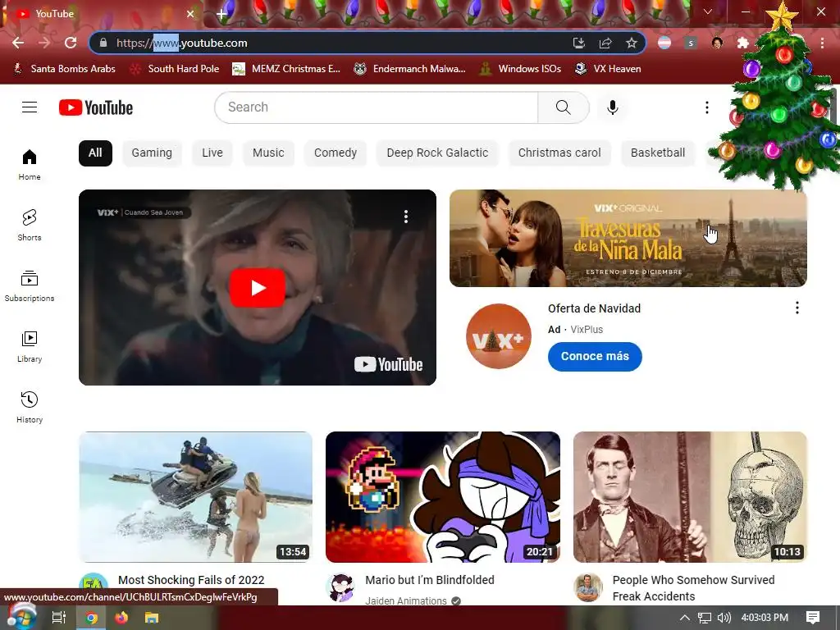Open the MEMZ Christmas bookmark

(286, 69)
